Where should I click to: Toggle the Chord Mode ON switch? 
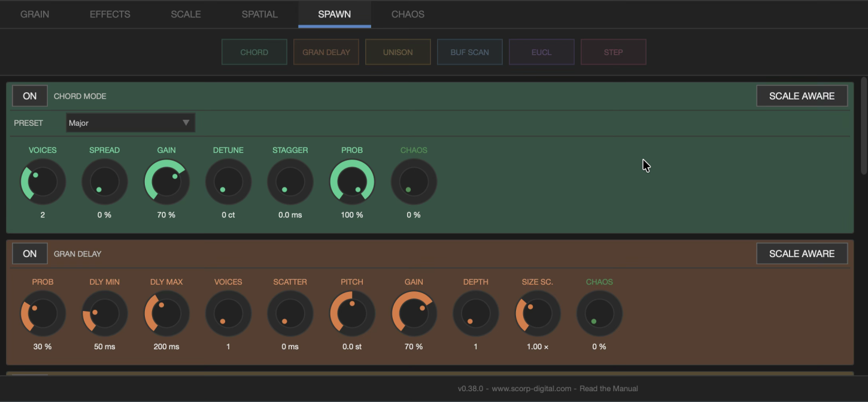(x=30, y=96)
